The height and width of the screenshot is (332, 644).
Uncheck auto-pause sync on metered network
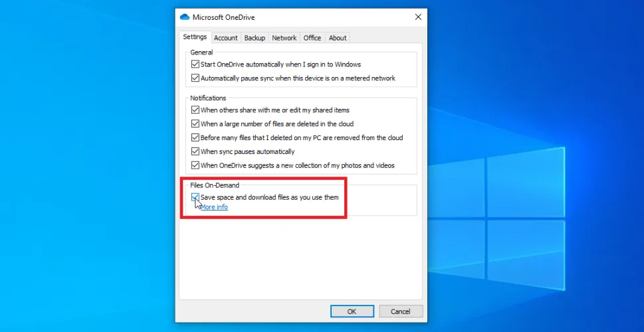pos(195,78)
